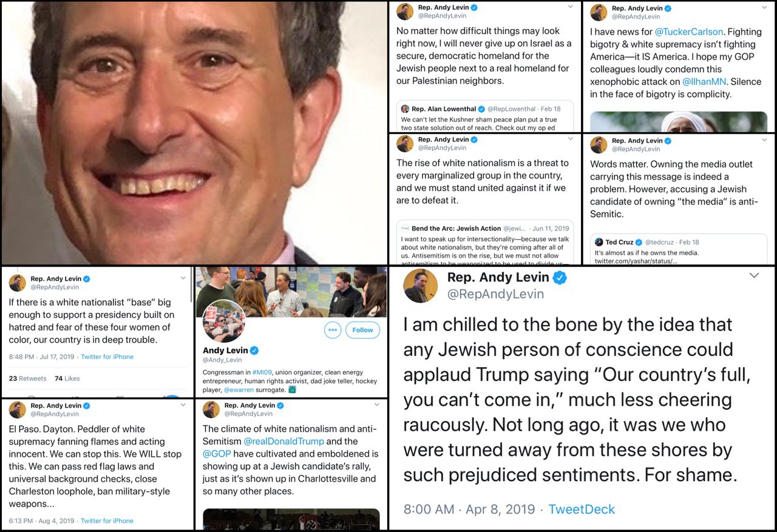Open the three-dot more options button beside Follow
The width and height of the screenshot is (777, 532).
coord(332,330)
